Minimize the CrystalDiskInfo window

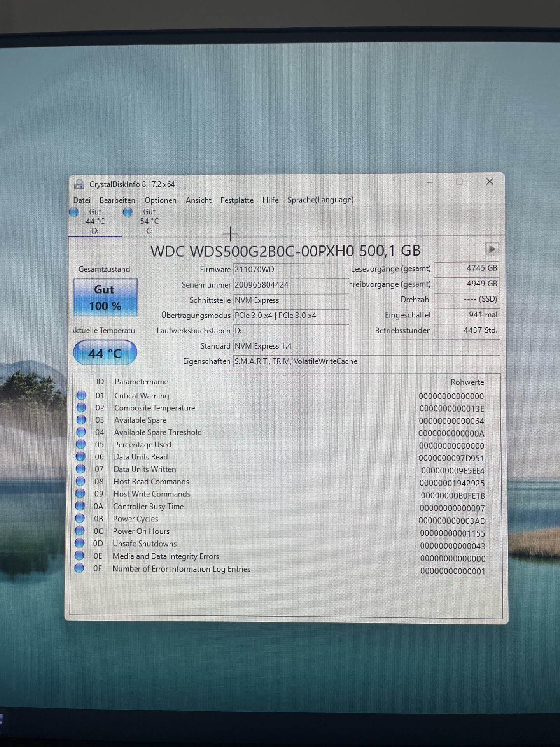430,182
